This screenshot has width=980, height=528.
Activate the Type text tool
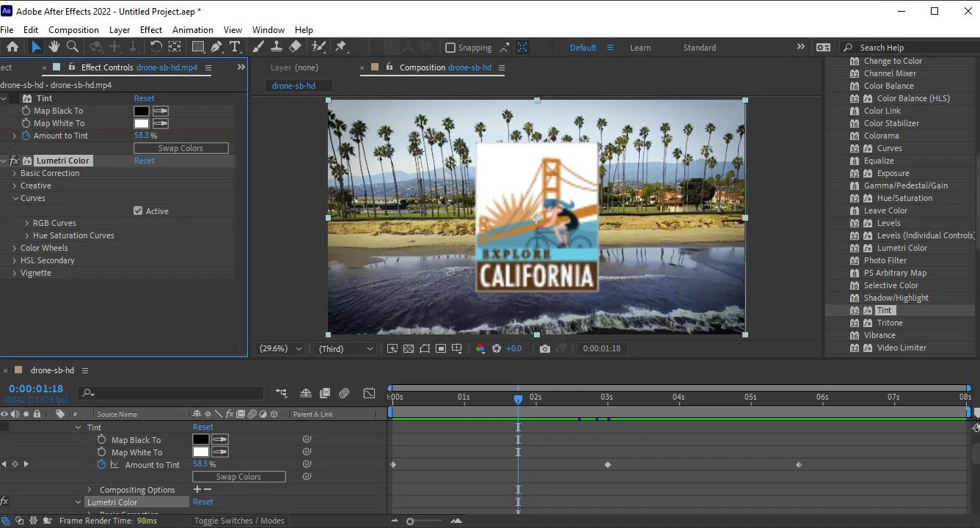point(235,47)
